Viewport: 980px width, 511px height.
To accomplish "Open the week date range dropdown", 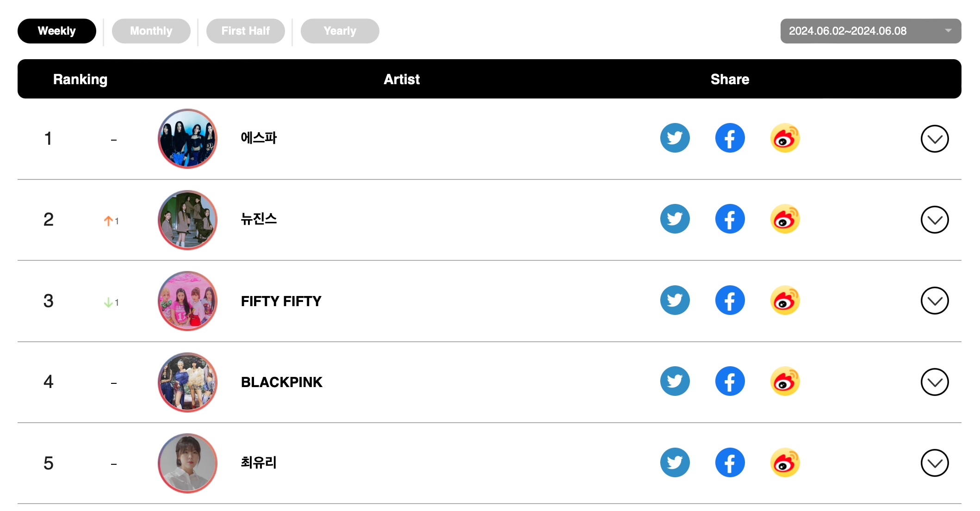I will click(x=870, y=31).
